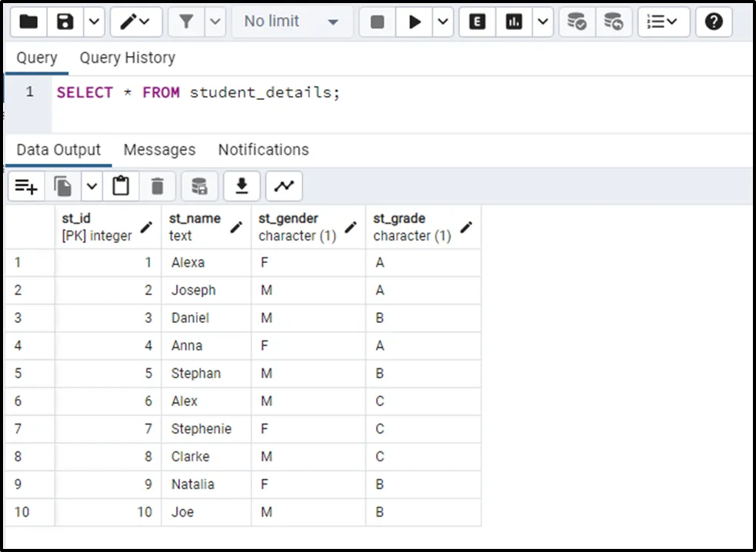Click the Explain Analyze chart icon
This screenshot has height=552, width=756.
point(514,22)
